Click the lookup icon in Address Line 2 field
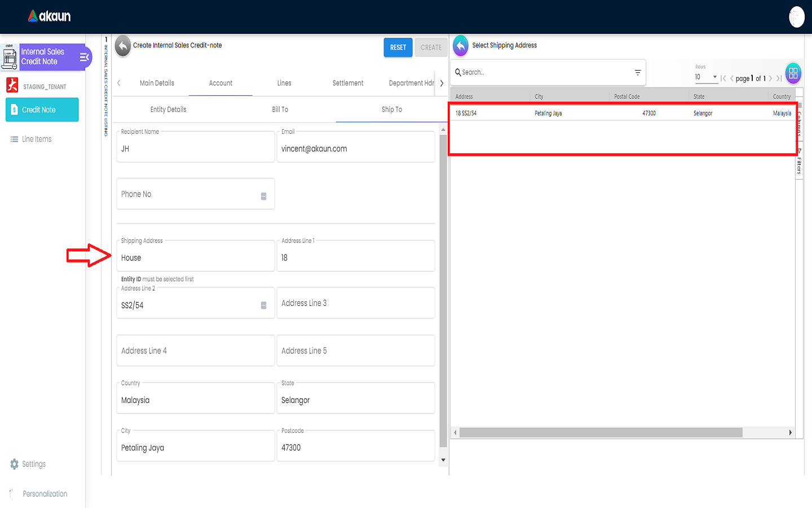The width and height of the screenshot is (812, 508). pyautogui.click(x=263, y=305)
